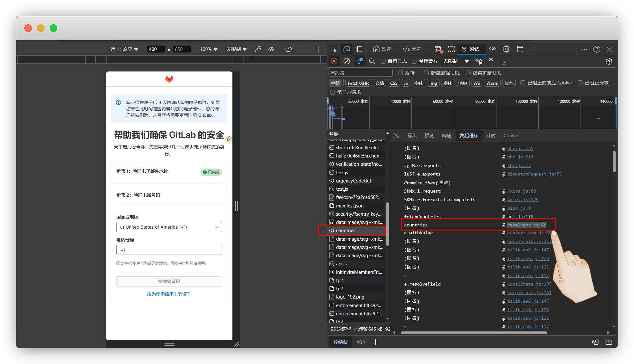
Task: Click the 电话号码 input field
Action: 175,250
